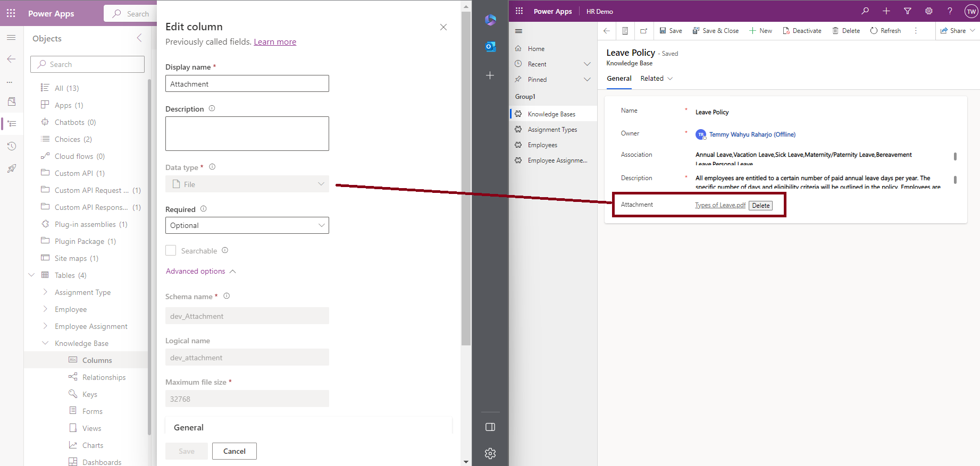Select Columns under Knowledge Base
This screenshot has width=980, height=466.
tap(86, 360)
